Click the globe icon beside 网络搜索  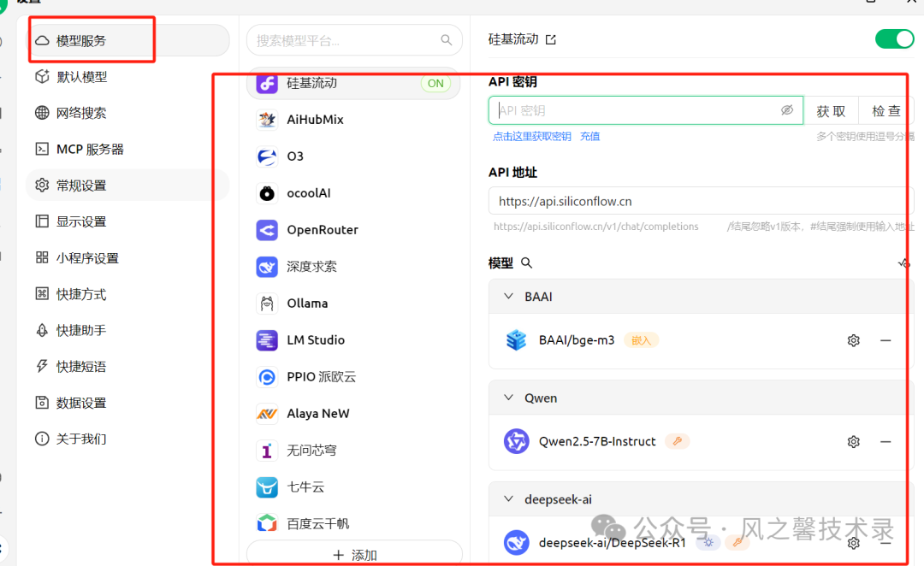(42, 113)
